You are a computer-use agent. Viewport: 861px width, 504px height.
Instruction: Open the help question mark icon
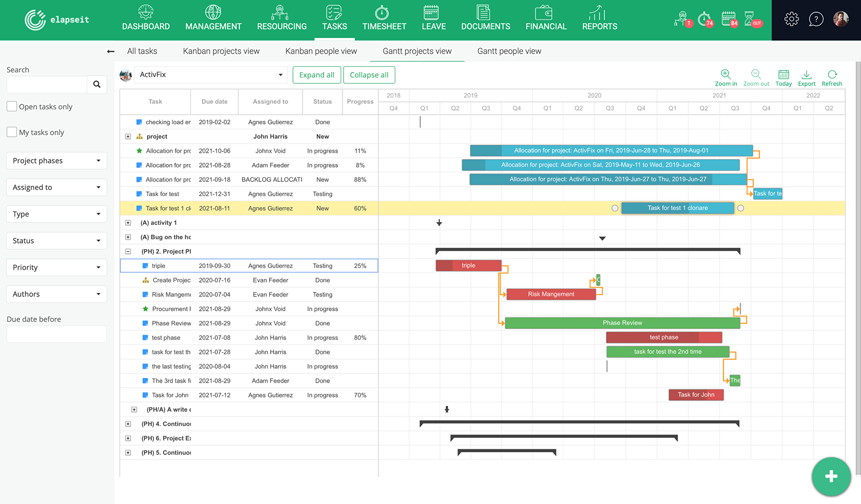coord(816,19)
